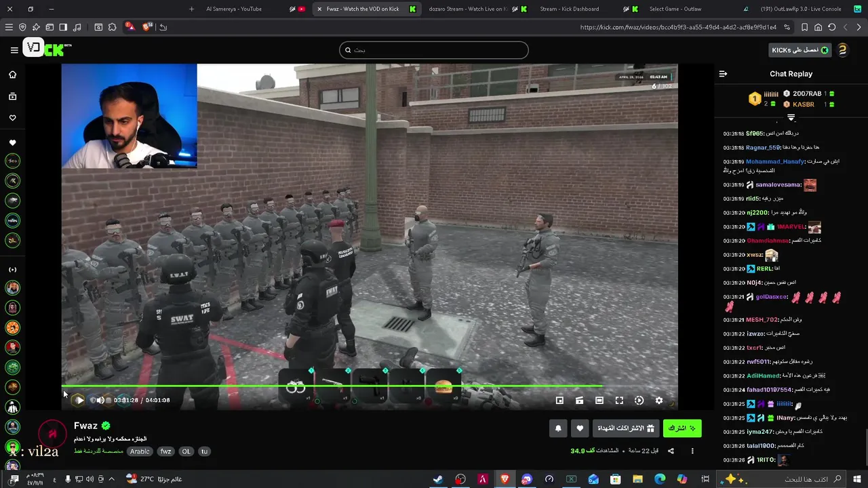Open video quality settings gear
Image resolution: width=868 pixels, height=488 pixels.
coord(658,401)
